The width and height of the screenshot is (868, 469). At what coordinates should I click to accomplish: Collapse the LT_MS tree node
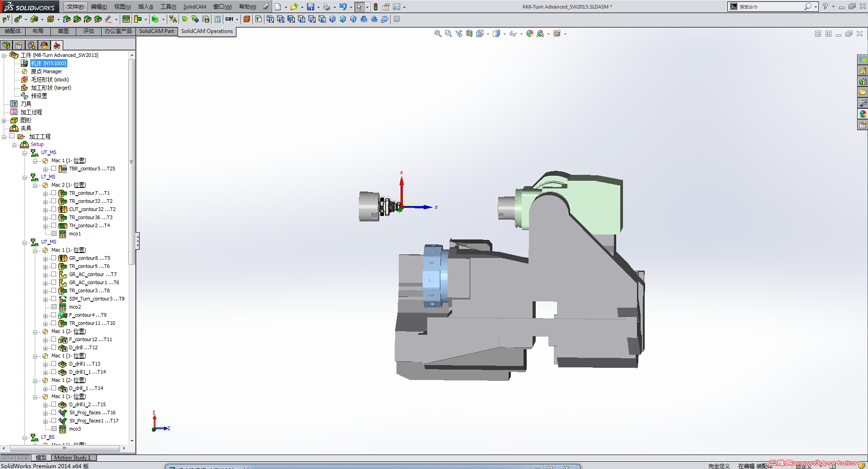coord(24,178)
